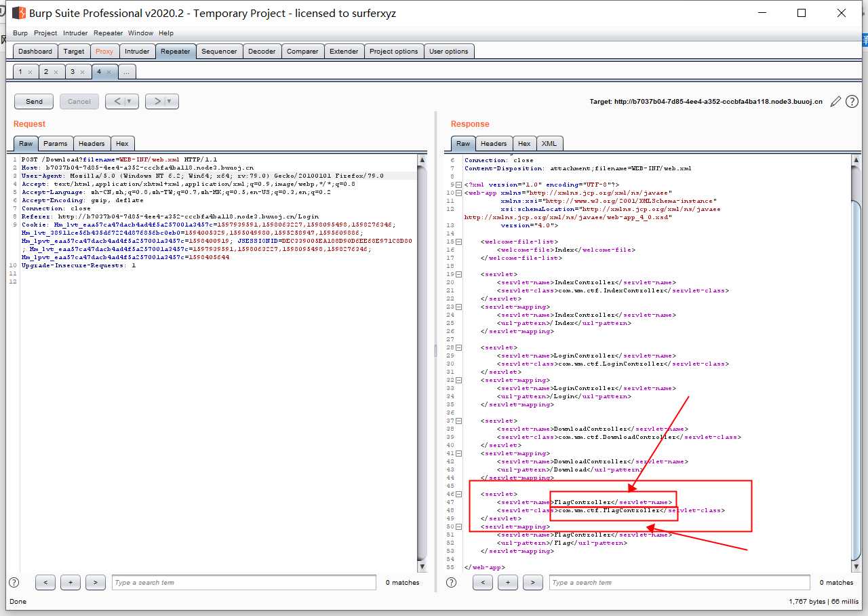Select the Headers tab in Response
Viewport: 868px width, 616px height.
point(494,143)
